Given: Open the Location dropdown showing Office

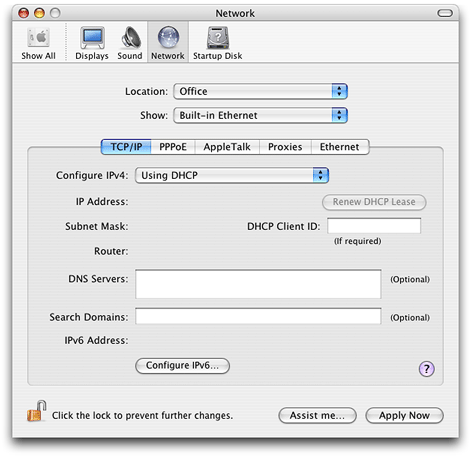Looking at the screenshot, I should [260, 91].
